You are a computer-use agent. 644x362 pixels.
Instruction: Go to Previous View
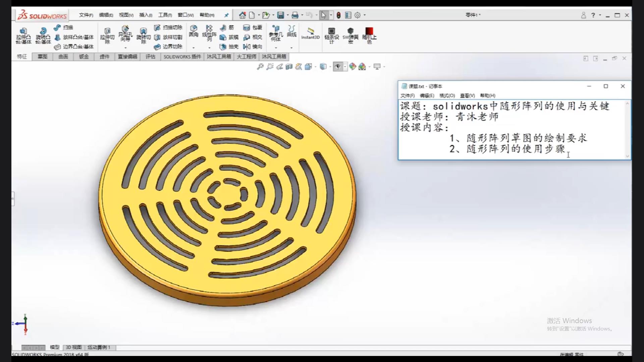[279, 67]
